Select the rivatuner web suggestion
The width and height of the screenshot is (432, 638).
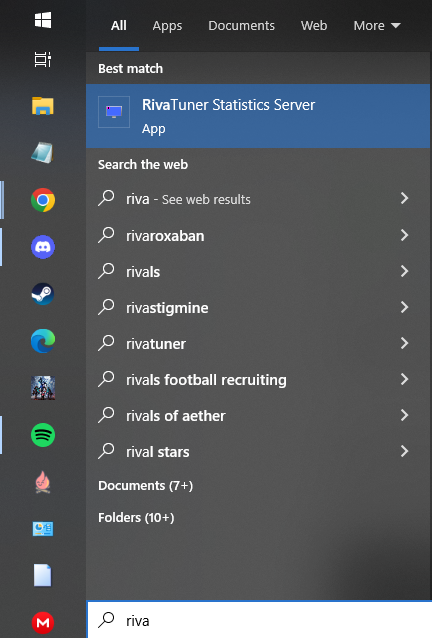pyautogui.click(x=258, y=344)
